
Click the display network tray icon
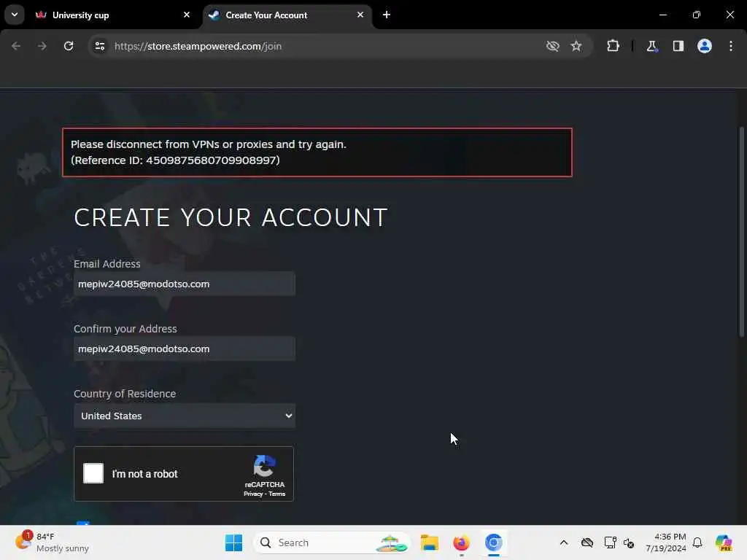pyautogui.click(x=610, y=542)
